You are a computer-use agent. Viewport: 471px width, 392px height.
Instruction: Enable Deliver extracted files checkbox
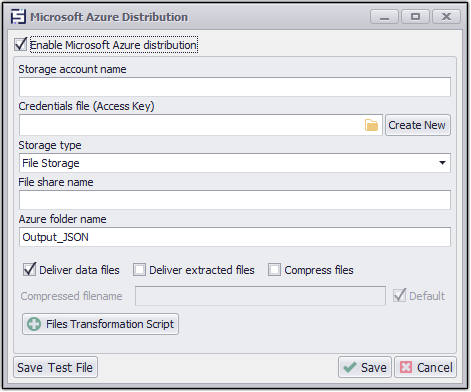point(139,270)
